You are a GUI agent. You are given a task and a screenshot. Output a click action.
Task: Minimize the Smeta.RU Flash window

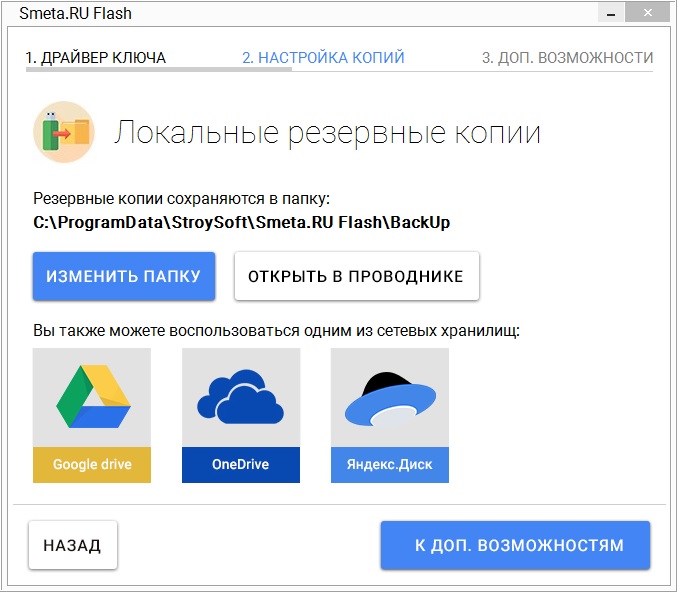[x=611, y=13]
